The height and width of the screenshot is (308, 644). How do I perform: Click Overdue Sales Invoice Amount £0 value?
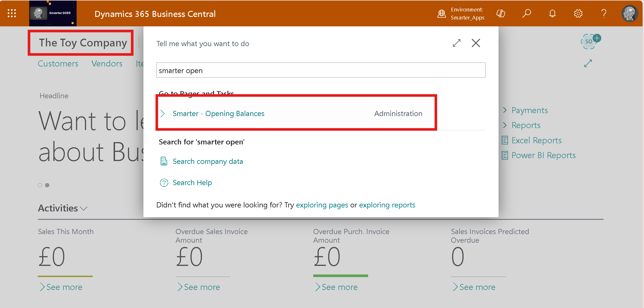pyautogui.click(x=189, y=257)
